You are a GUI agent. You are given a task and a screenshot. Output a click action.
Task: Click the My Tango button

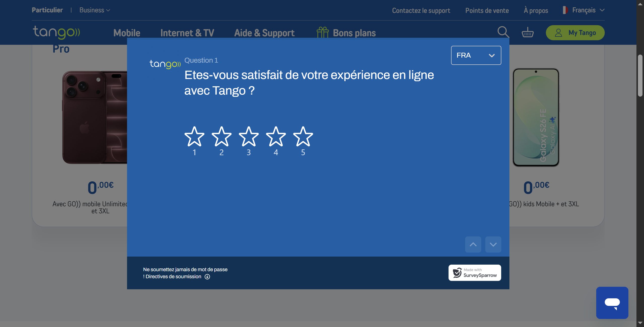coord(575,33)
